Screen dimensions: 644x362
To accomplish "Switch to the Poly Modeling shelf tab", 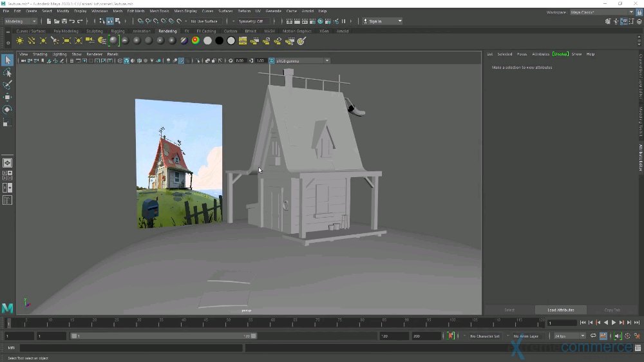I will click(x=66, y=31).
